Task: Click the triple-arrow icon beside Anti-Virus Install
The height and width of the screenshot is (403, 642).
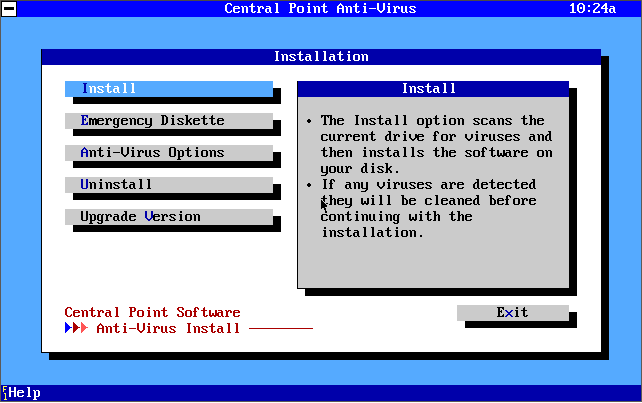Action: [76, 328]
